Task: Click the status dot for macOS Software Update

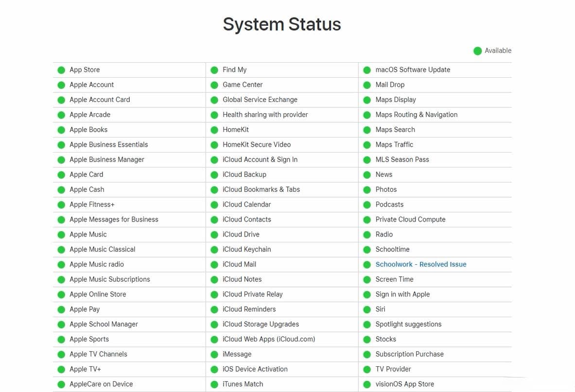Action: (366, 70)
